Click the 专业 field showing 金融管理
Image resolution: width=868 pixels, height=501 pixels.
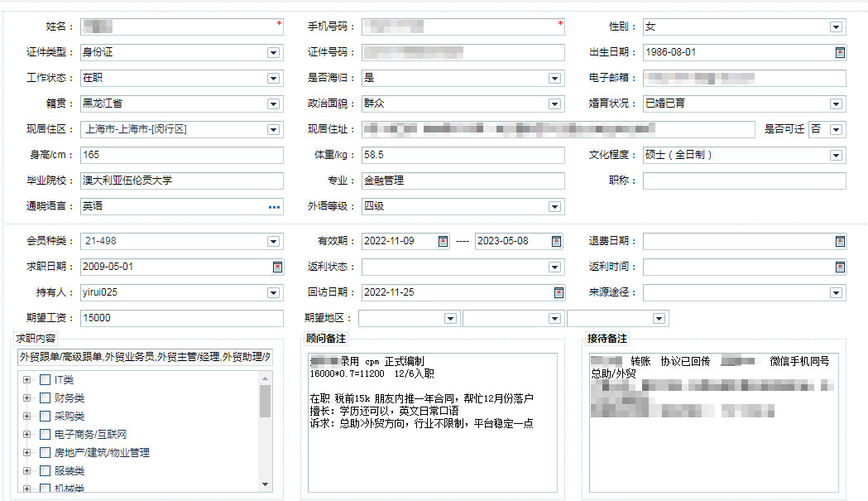tap(463, 181)
